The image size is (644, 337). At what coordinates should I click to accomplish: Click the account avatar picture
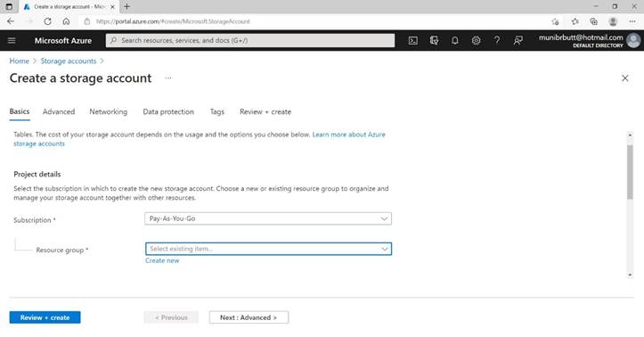[633, 40]
